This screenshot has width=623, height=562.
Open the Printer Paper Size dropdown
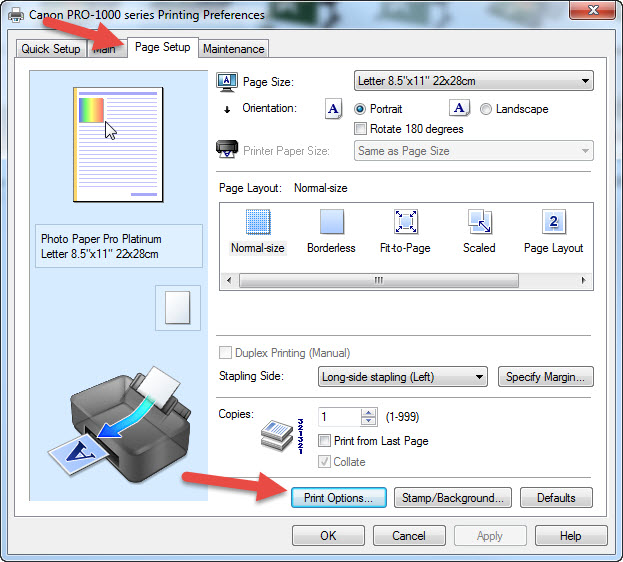pos(474,151)
